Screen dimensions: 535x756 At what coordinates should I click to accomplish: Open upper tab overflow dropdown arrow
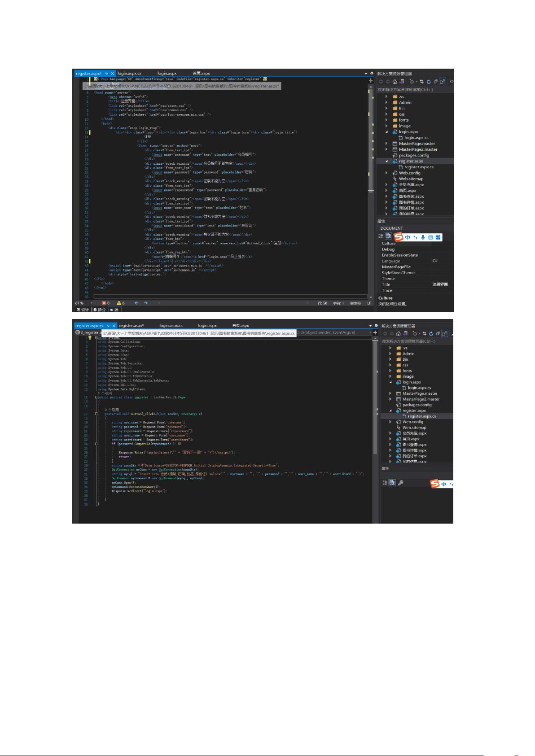pos(366,74)
